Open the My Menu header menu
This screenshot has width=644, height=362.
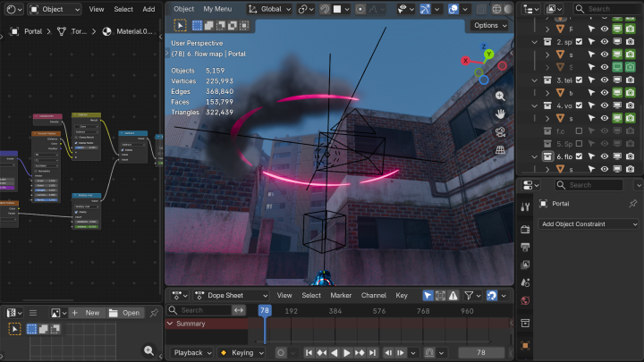[216, 9]
